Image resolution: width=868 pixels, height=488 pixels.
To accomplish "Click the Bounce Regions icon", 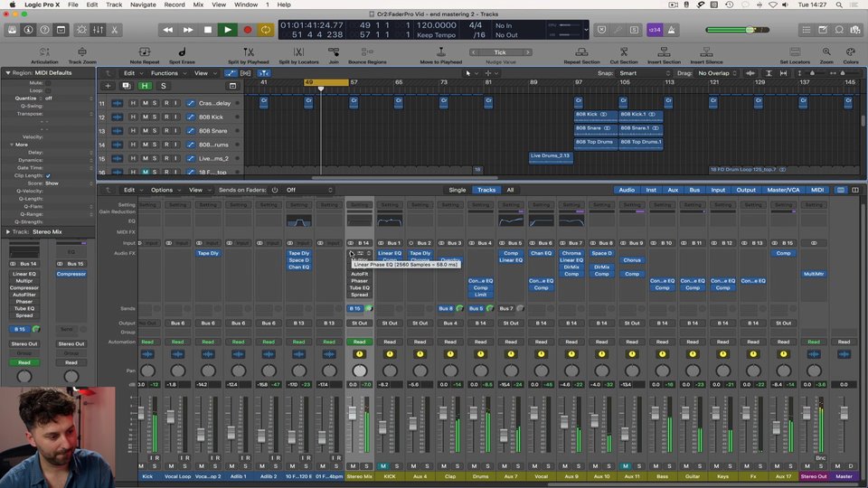I will pyautogui.click(x=367, y=52).
